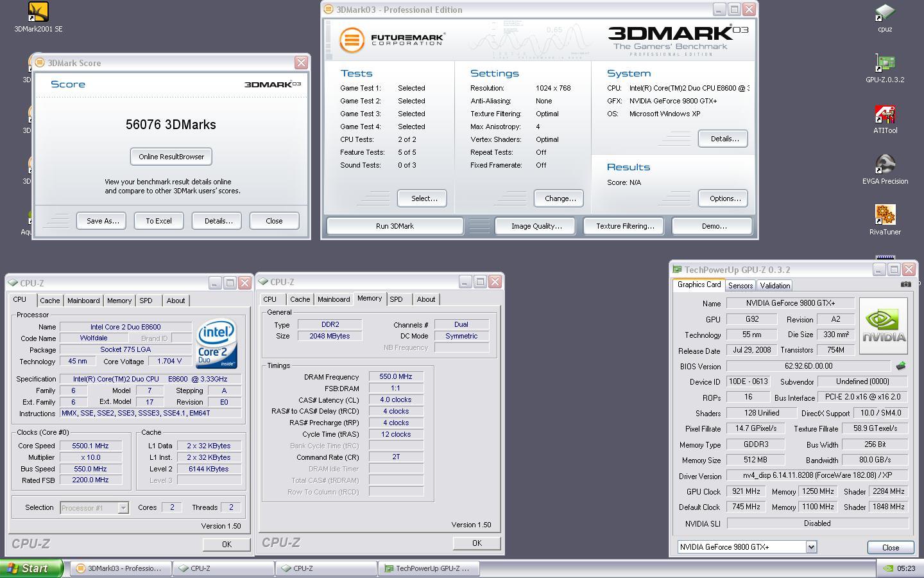Click the GPU Clock value 921 MHz
The image size is (924, 578).
[746, 491]
